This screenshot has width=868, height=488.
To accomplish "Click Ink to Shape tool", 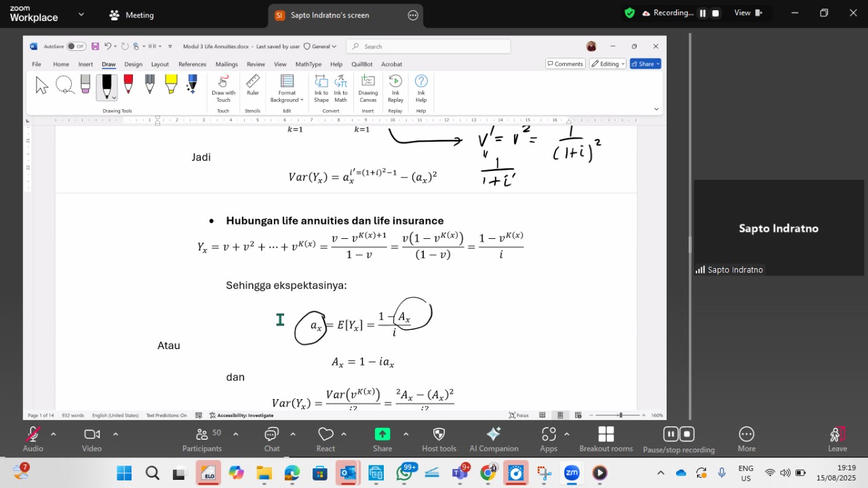I will [x=321, y=88].
